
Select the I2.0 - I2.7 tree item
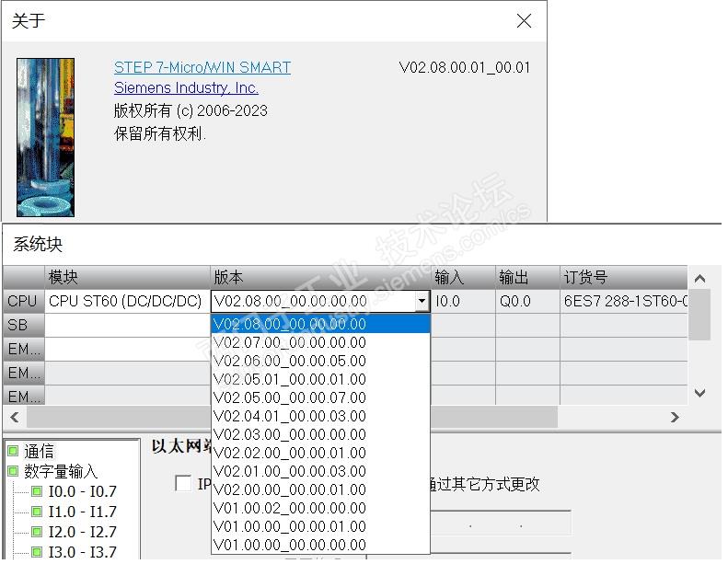tap(83, 532)
